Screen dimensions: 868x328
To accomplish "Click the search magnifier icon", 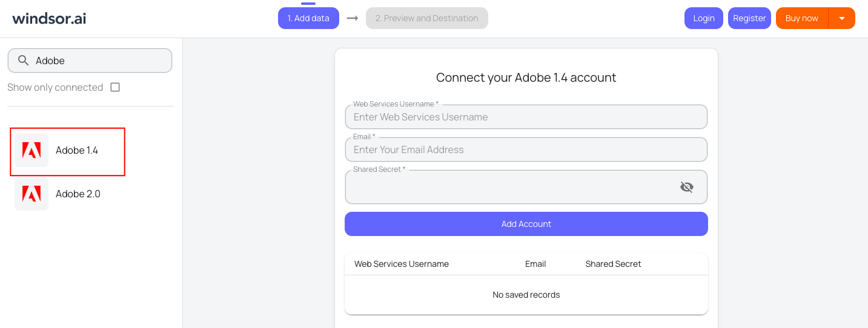I will [x=24, y=61].
